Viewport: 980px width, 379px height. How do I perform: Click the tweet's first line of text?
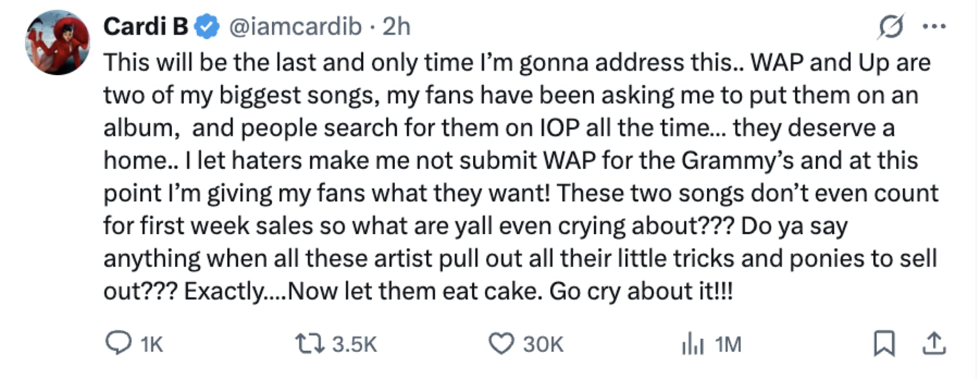[517, 63]
